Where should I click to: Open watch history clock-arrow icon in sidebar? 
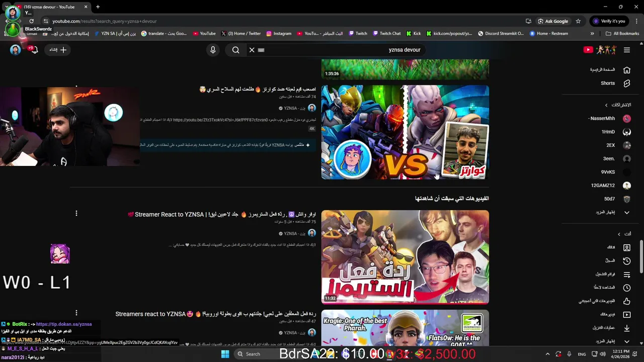pos(627,260)
